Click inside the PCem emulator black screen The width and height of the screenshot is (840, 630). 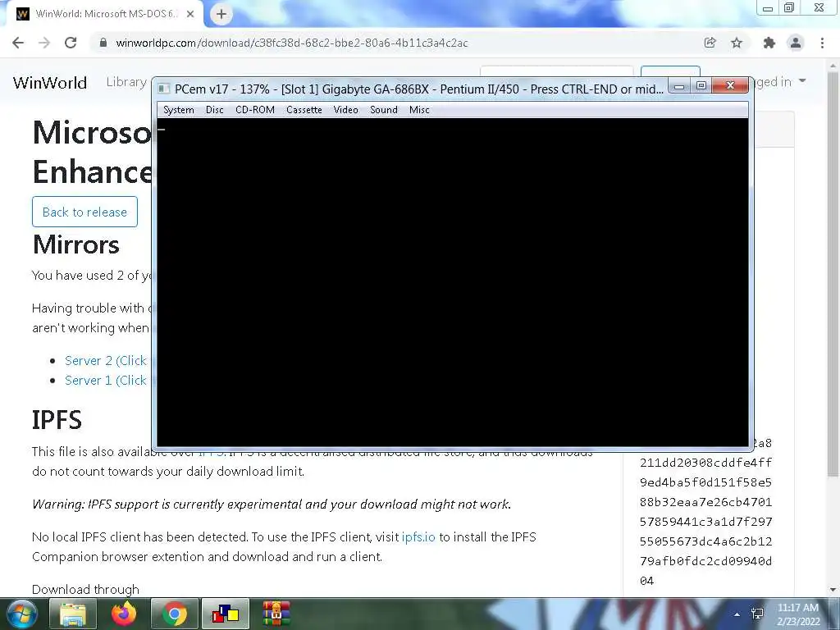453,282
